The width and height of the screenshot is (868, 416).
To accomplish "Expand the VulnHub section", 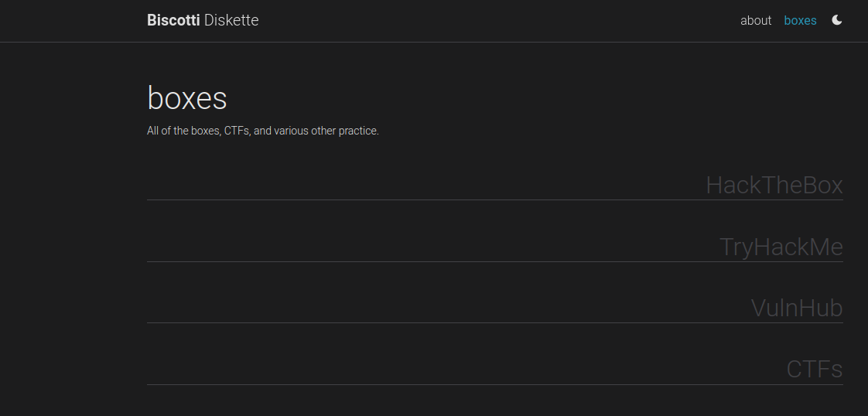I will click(796, 309).
